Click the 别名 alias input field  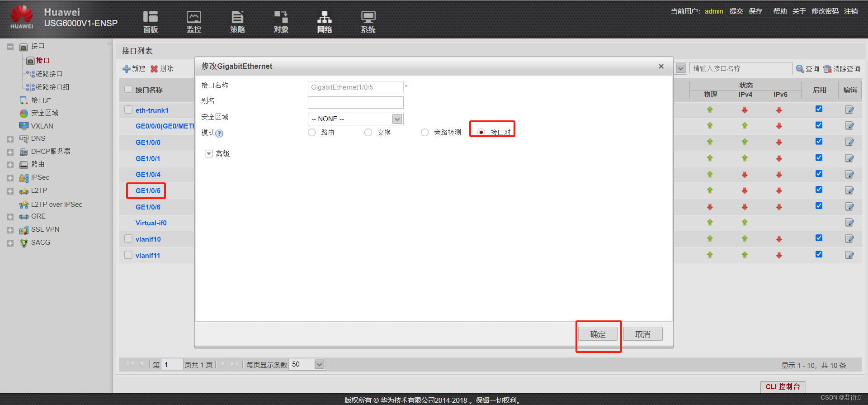355,102
